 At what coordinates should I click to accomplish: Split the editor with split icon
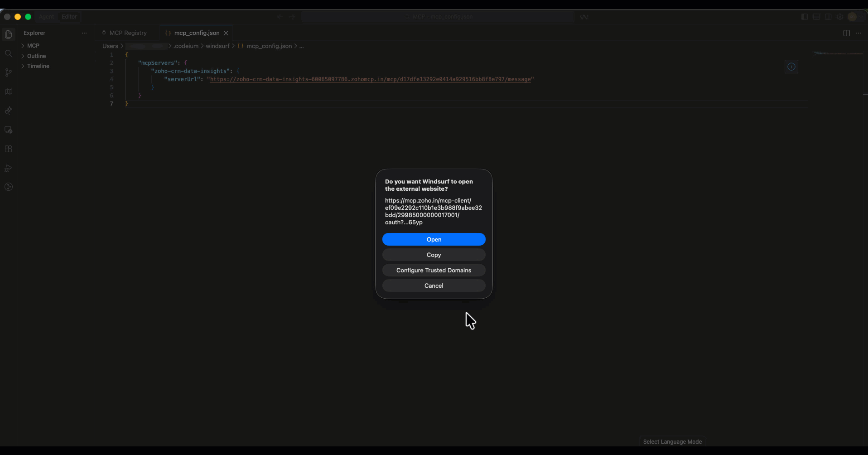[x=847, y=33]
